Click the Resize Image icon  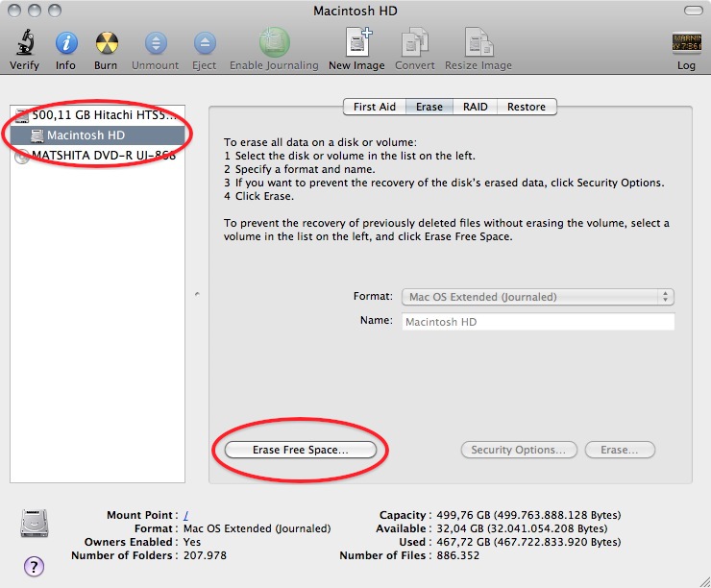coord(479,43)
